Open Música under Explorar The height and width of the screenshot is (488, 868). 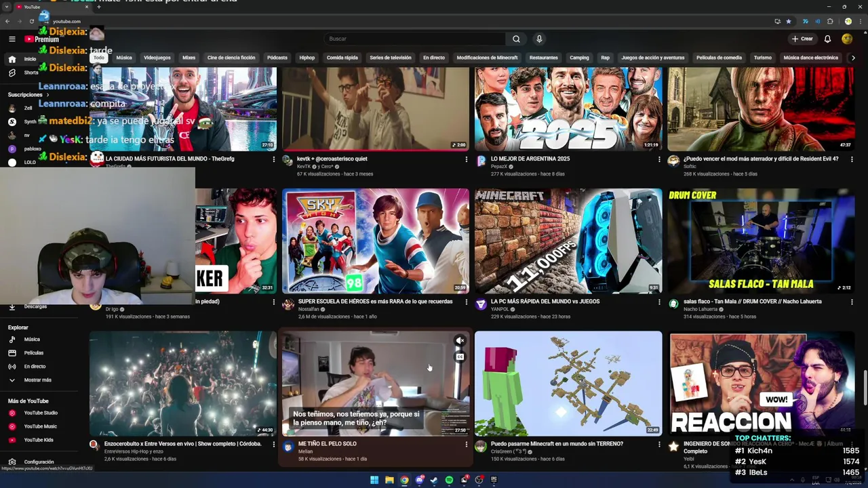pyautogui.click(x=32, y=340)
